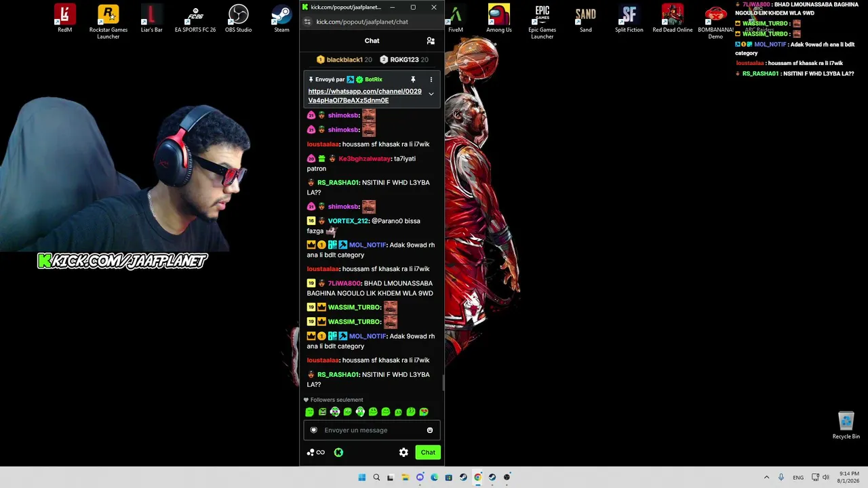The image size is (868, 488).
Task: Open RGKG123 leaderboard entry
Action: (403, 60)
